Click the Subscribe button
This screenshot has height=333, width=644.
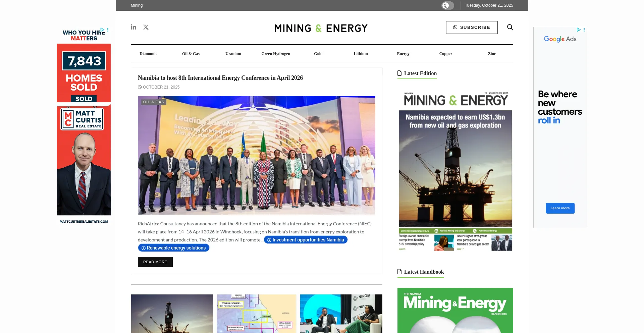[471, 27]
